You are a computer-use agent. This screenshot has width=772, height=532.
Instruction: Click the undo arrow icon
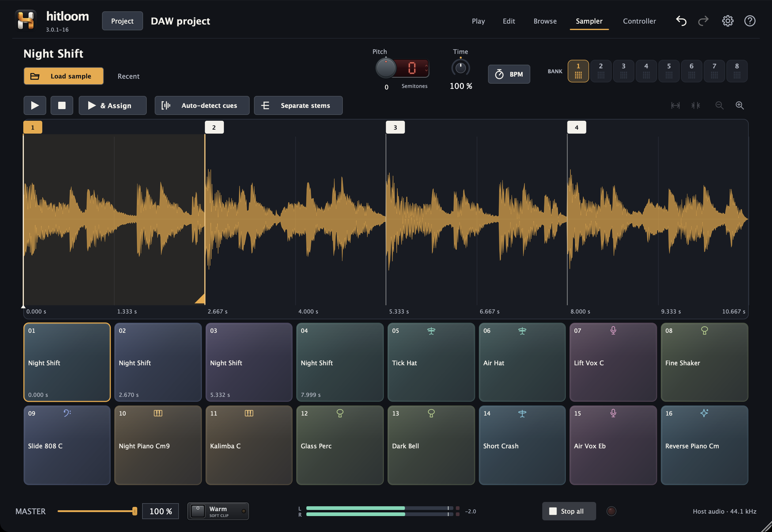click(681, 21)
